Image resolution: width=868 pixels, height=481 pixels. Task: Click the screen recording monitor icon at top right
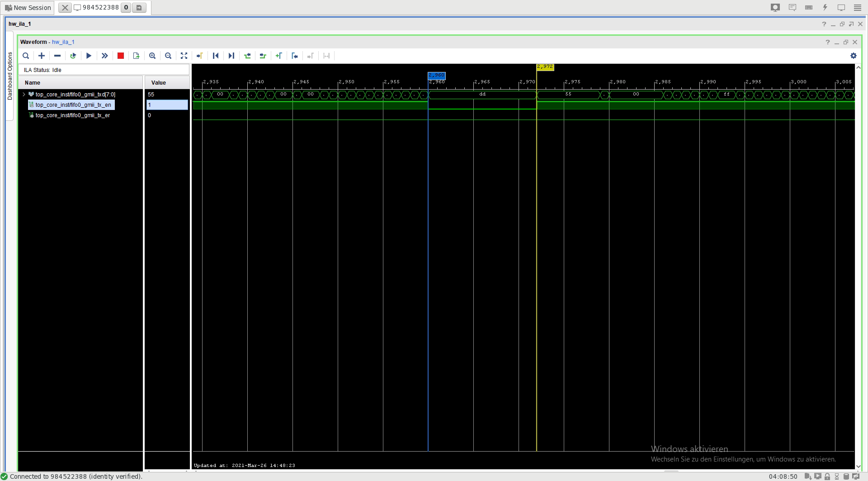tap(775, 8)
